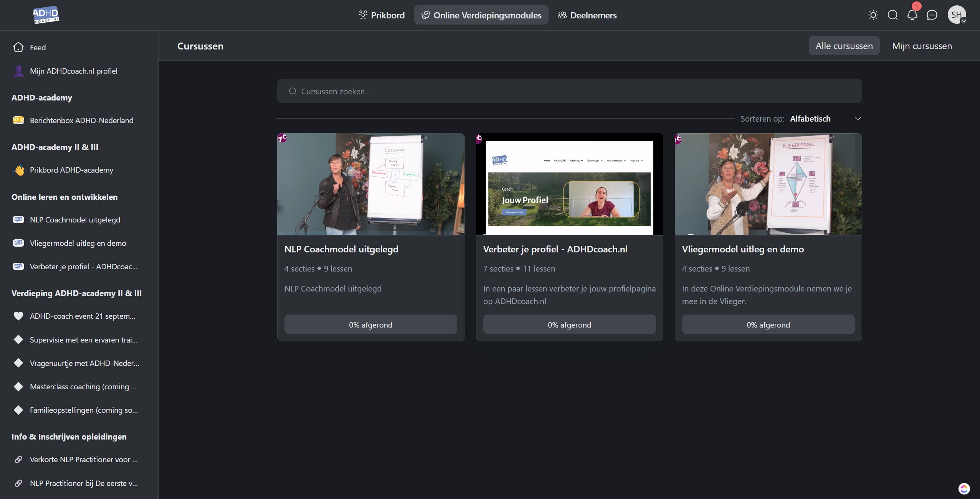Open Berichtenbox ADHD-Nederland

point(82,120)
